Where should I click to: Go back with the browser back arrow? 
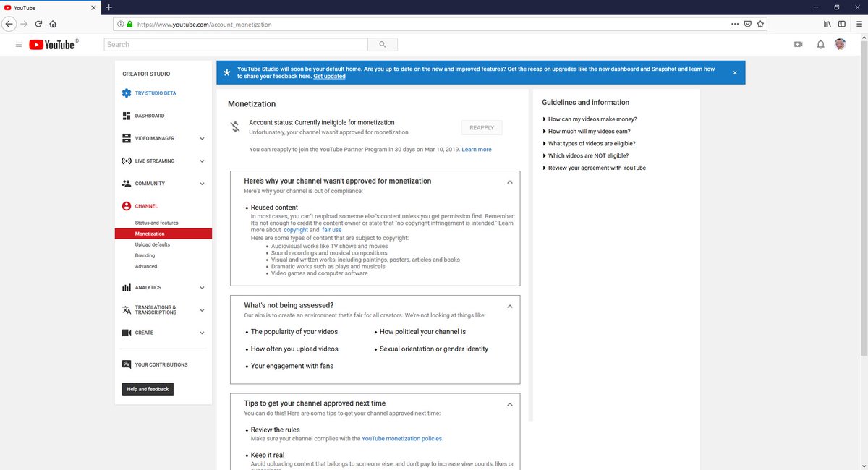[x=9, y=24]
